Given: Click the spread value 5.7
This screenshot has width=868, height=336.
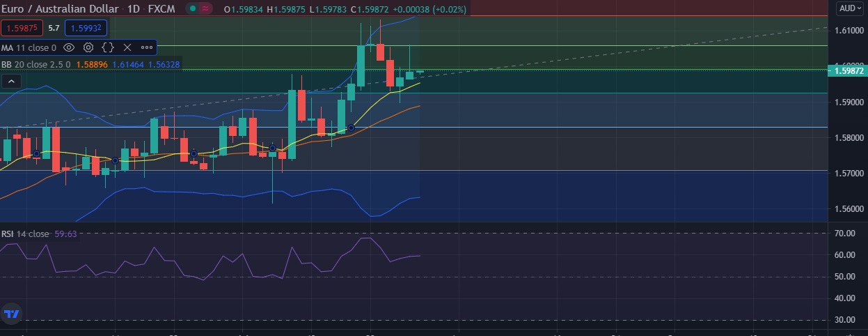Looking at the screenshot, I should pos(54,29).
